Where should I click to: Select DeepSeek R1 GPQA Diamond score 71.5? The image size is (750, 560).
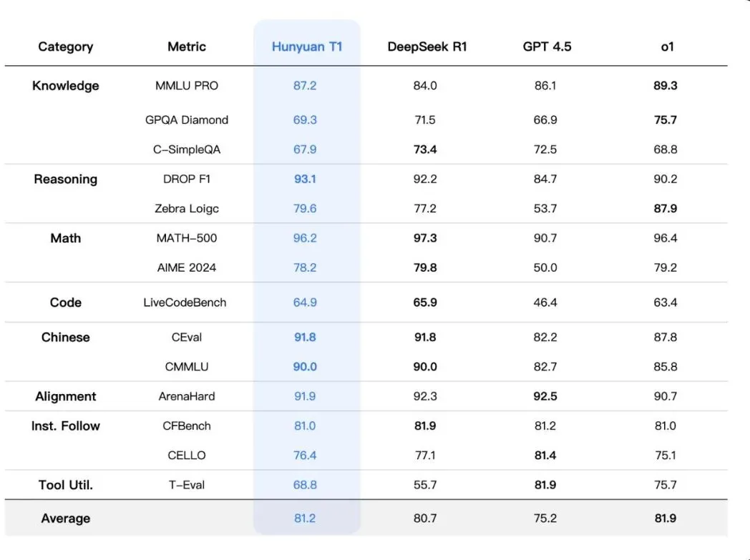pos(425,120)
